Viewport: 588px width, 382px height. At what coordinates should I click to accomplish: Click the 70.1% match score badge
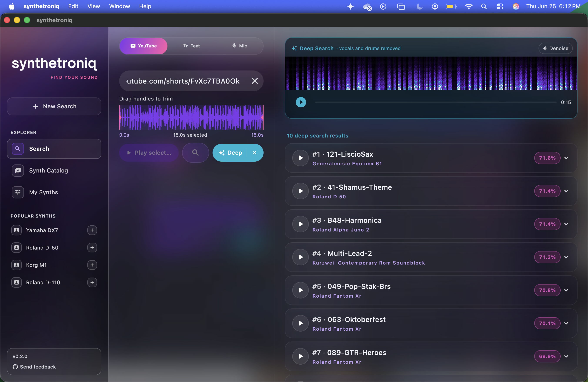pyautogui.click(x=547, y=323)
